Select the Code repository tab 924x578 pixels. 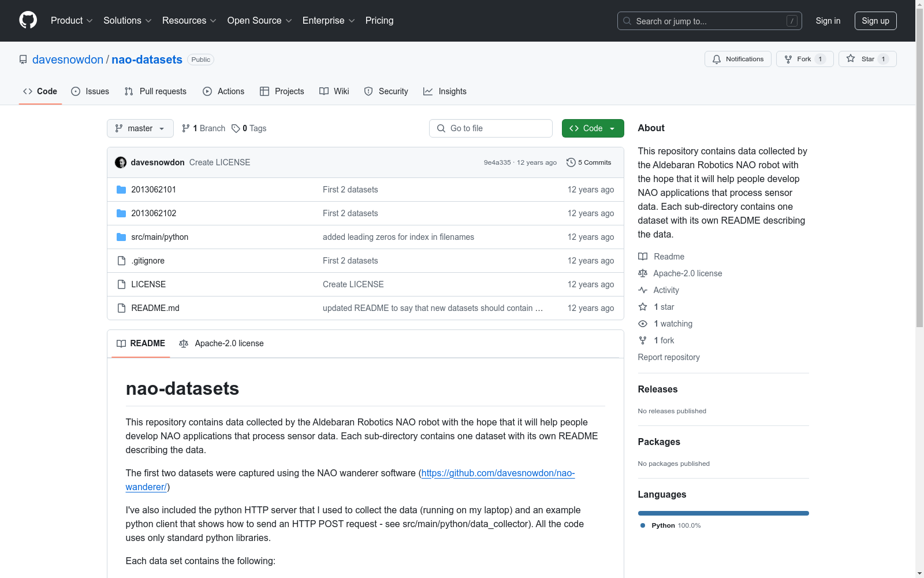click(40, 91)
